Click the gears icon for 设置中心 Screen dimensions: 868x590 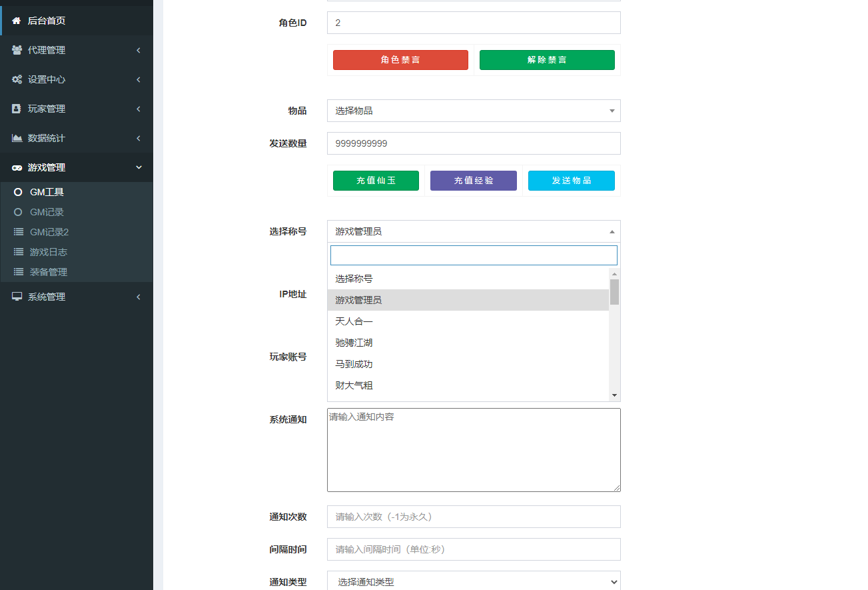[x=17, y=79]
